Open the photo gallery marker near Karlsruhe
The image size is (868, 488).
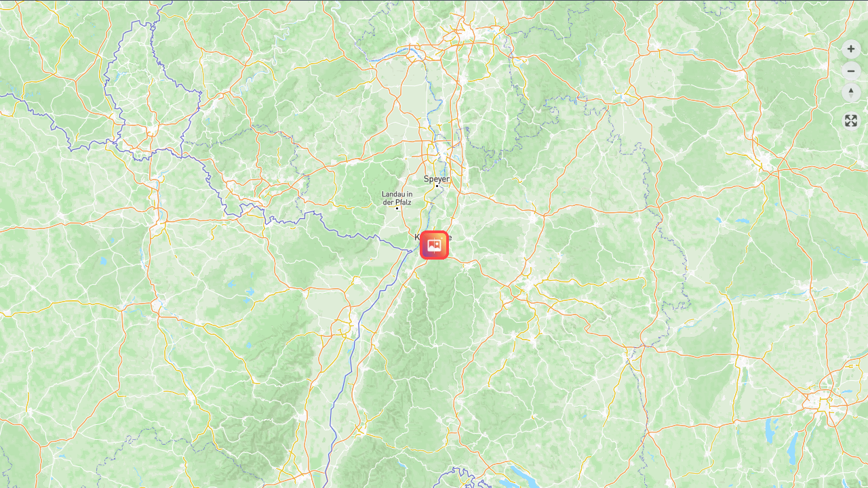(x=434, y=245)
